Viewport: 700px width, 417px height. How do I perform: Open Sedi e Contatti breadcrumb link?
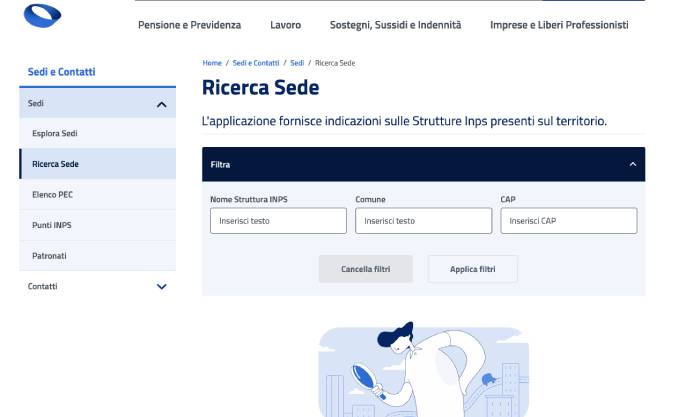[x=256, y=63]
